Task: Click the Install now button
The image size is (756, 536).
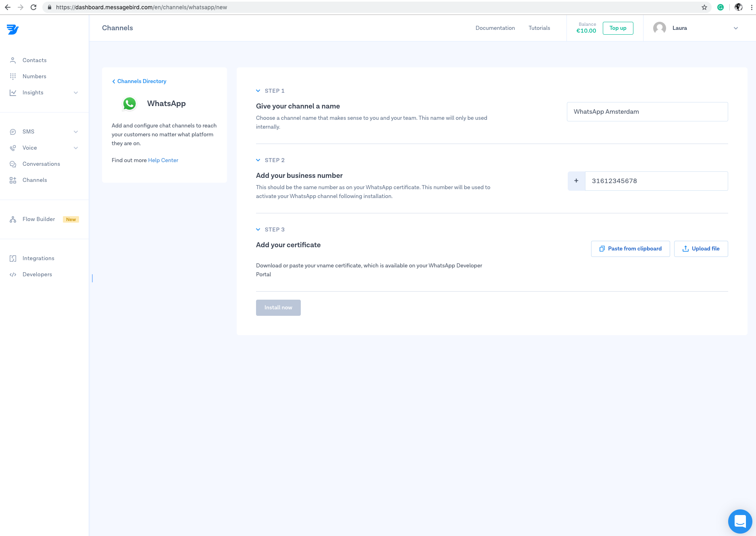Action: [278, 308]
